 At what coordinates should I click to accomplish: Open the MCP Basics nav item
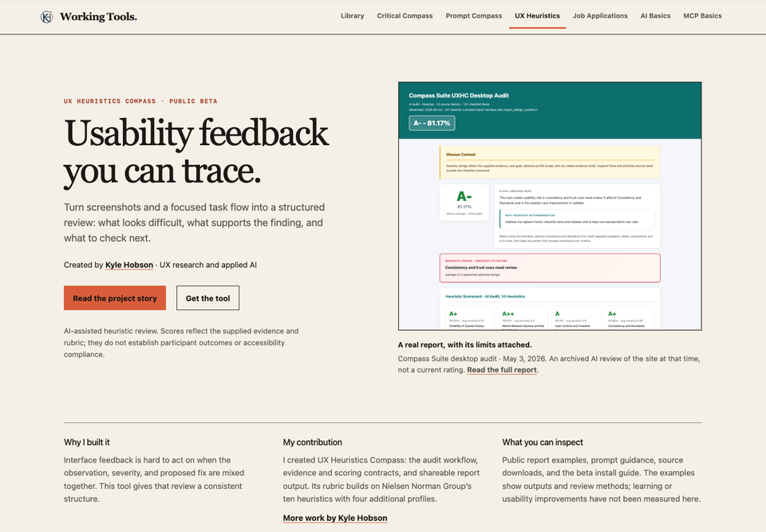tap(702, 16)
